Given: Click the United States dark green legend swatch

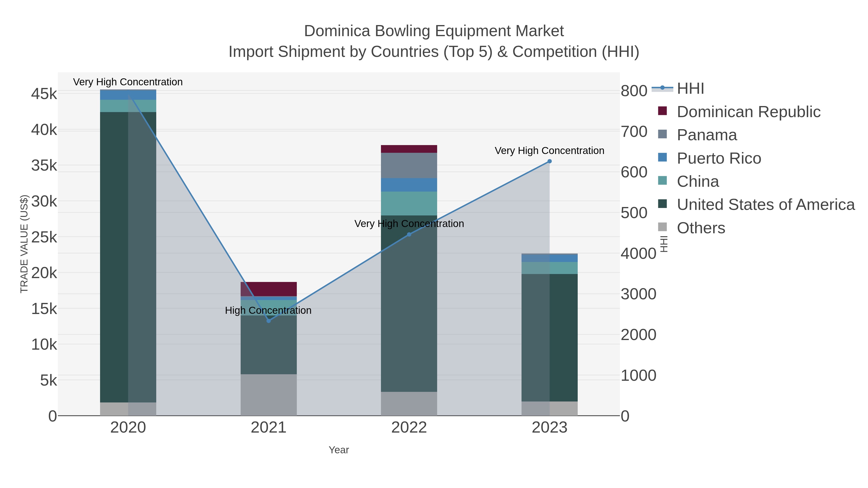Looking at the screenshot, I should point(663,204).
